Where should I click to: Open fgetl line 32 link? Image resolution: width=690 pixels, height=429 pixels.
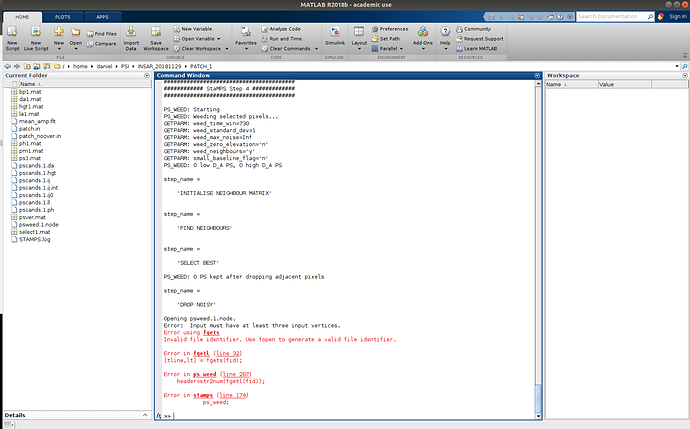click(x=229, y=353)
